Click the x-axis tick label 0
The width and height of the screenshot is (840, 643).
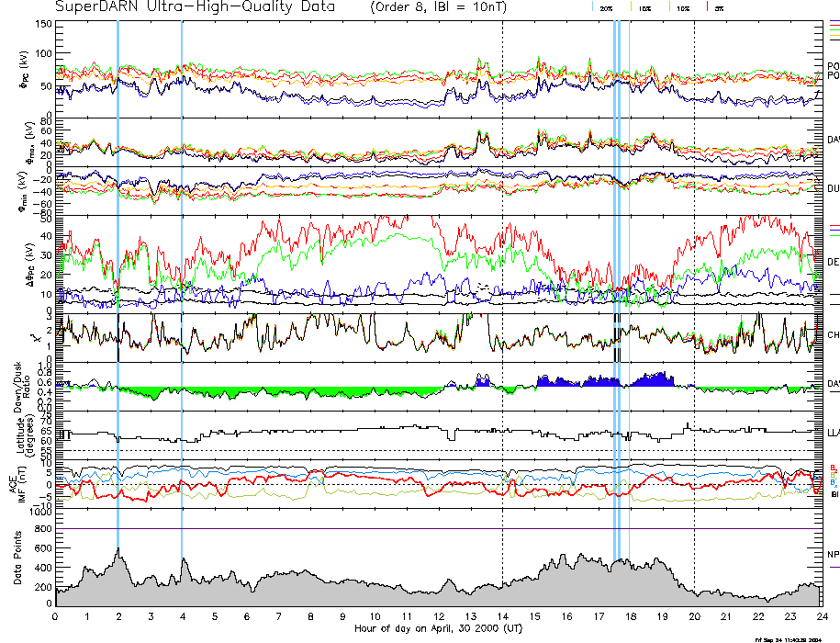pyautogui.click(x=56, y=617)
